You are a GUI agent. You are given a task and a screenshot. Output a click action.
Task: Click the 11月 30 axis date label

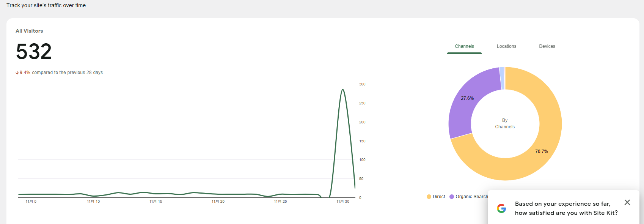(x=343, y=202)
